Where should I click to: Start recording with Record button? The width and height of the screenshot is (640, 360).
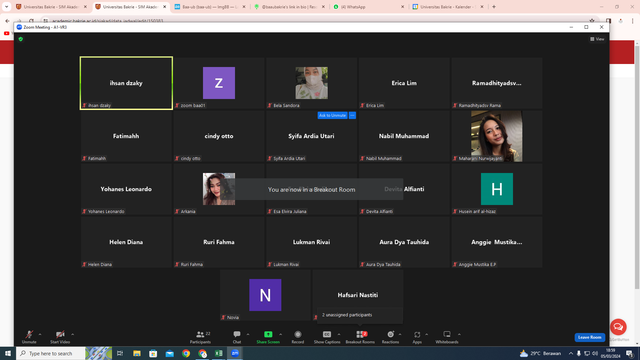coord(298,337)
